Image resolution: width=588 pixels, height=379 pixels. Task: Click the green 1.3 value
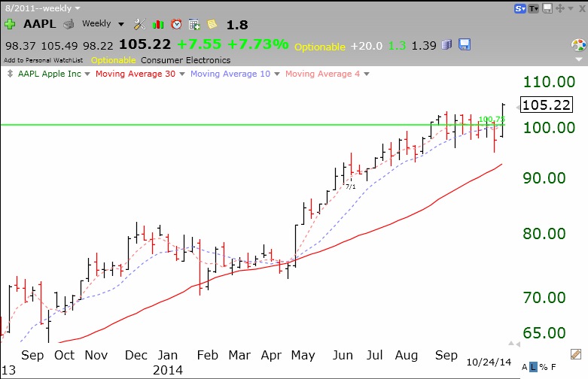coord(397,46)
